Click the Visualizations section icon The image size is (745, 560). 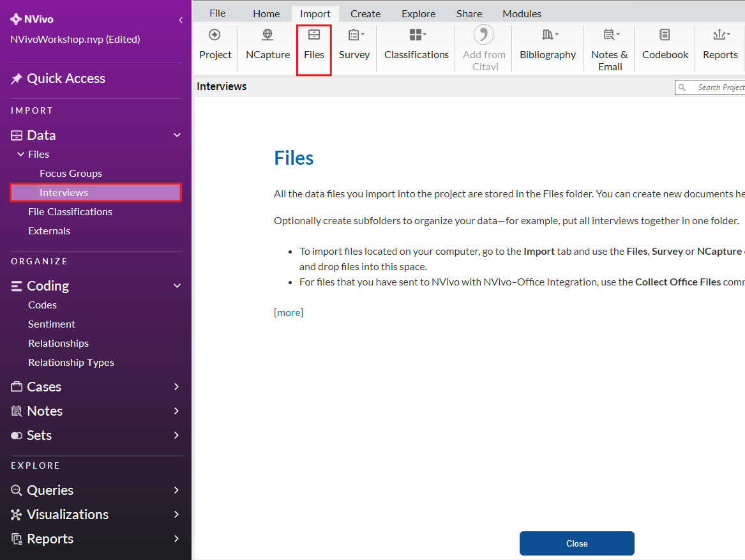click(x=17, y=515)
